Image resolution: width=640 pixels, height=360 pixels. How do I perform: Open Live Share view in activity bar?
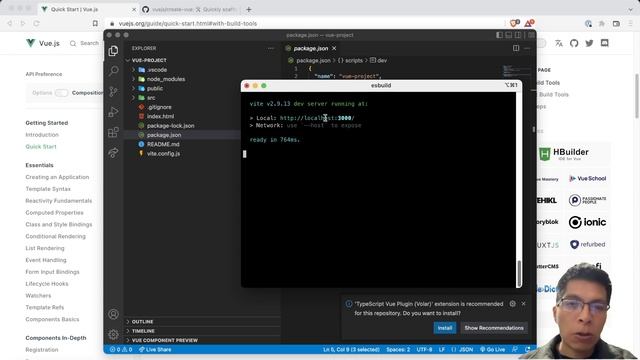click(113, 152)
